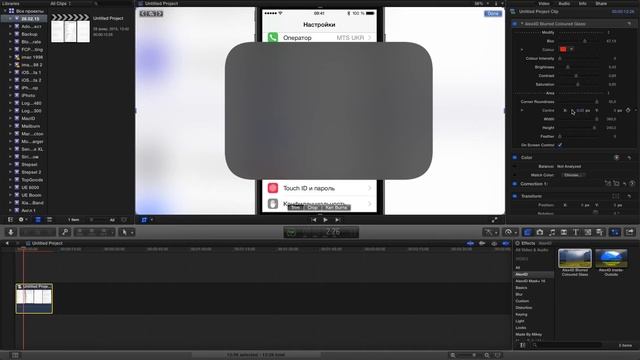Click the keyword editor key icon

point(64,232)
